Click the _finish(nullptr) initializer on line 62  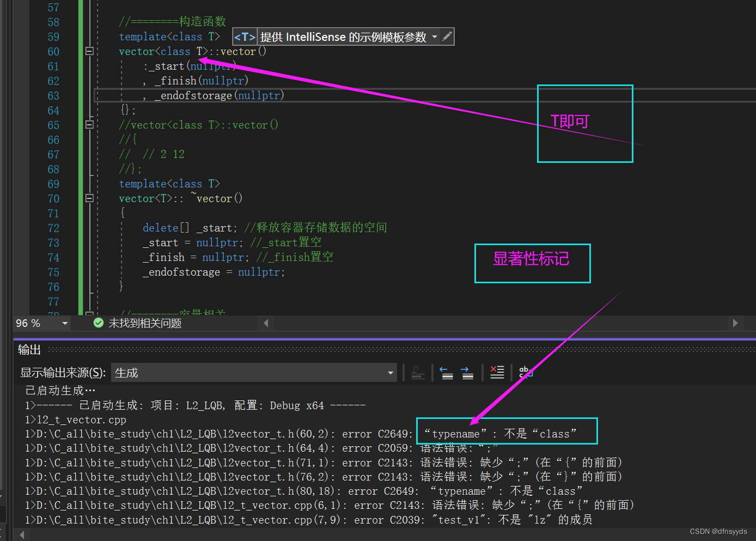[x=202, y=81]
